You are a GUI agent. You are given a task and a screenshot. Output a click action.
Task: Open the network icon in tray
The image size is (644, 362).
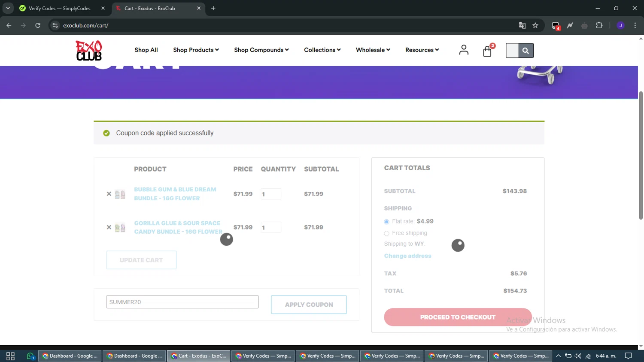(588, 356)
